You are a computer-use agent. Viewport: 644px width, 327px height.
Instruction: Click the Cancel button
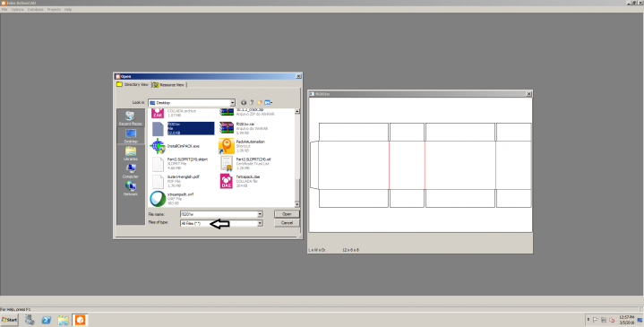point(287,223)
